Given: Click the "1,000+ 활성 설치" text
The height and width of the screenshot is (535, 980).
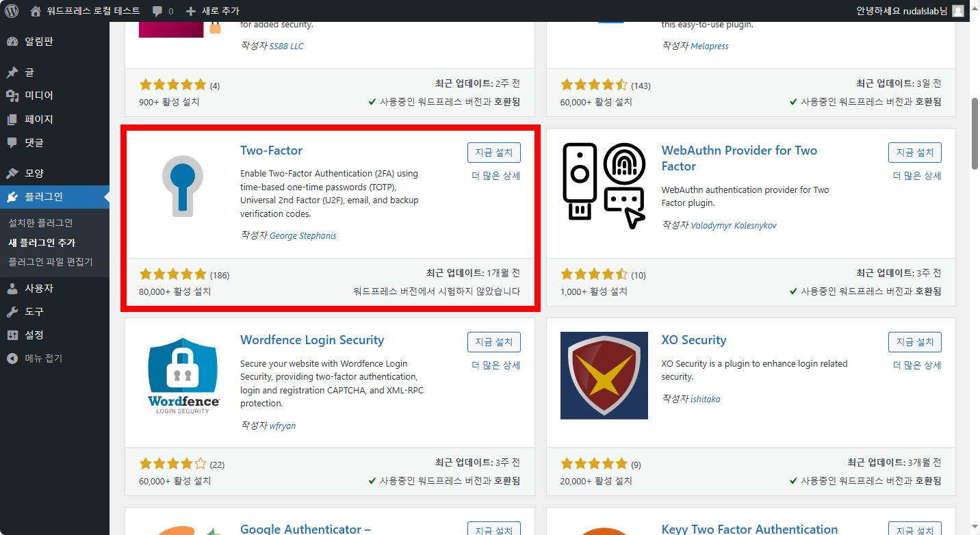Looking at the screenshot, I should coord(594,291).
